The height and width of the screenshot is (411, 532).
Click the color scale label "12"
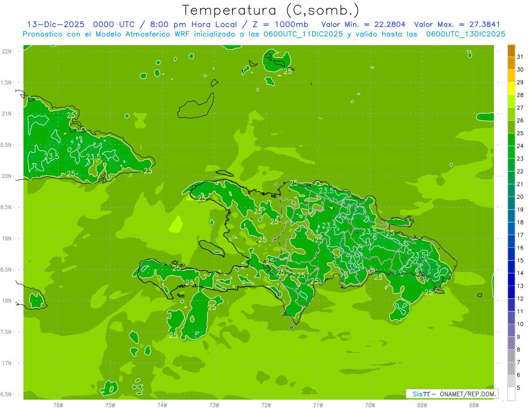tap(520, 299)
